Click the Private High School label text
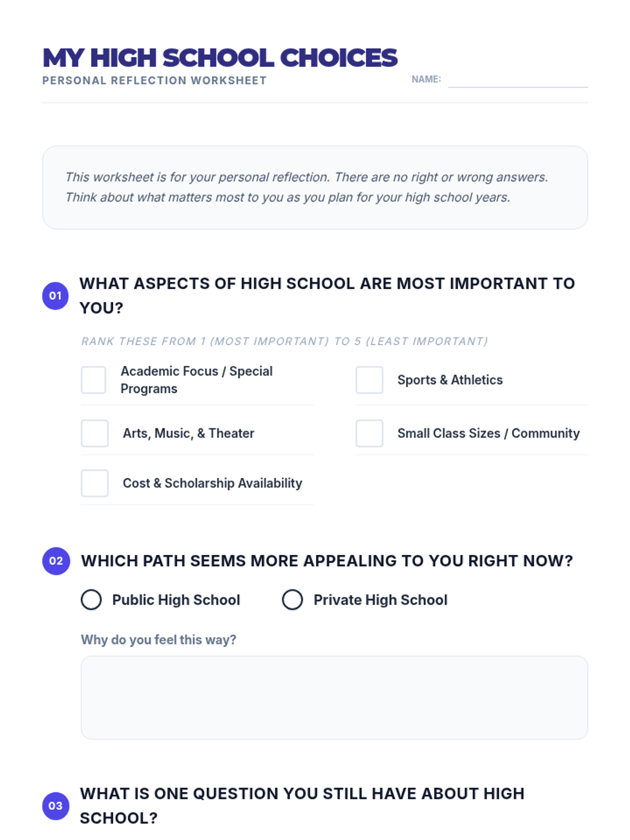The height and width of the screenshot is (840, 630). tap(381, 600)
